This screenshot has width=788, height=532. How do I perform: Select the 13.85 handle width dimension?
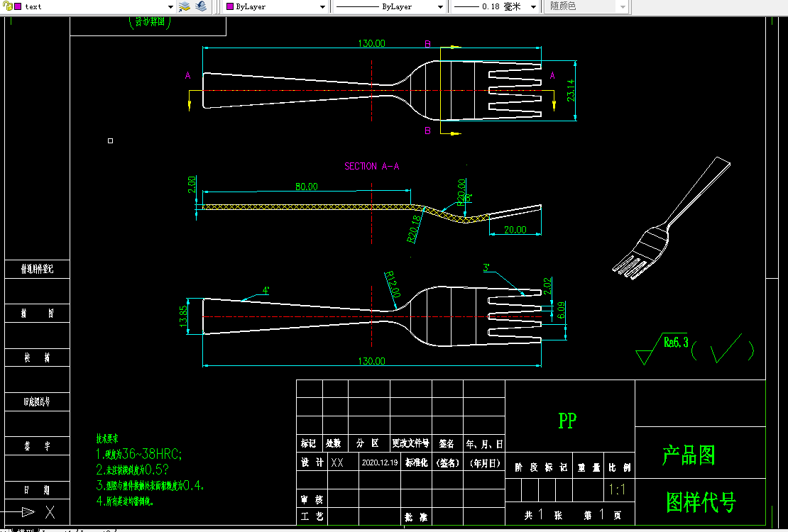183,316
